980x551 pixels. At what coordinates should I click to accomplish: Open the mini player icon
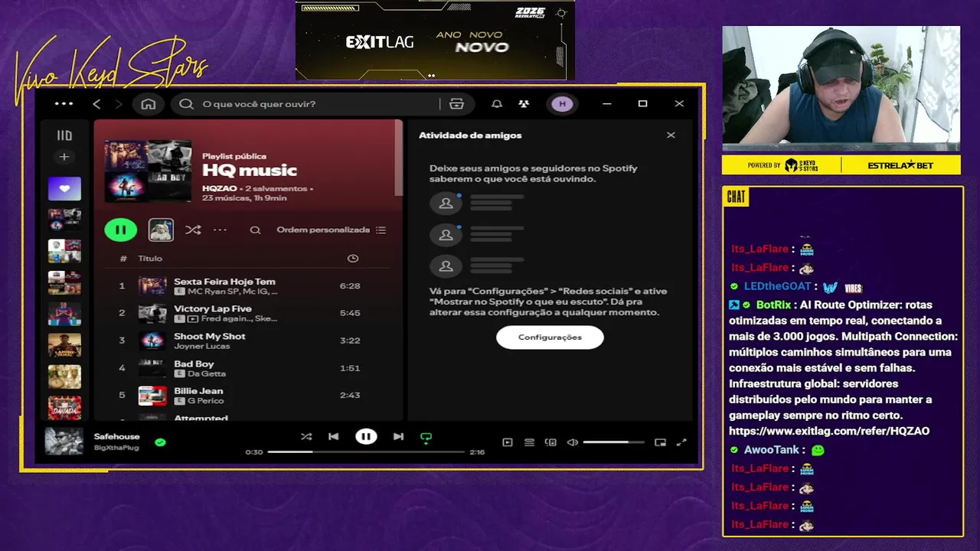[x=660, y=442]
